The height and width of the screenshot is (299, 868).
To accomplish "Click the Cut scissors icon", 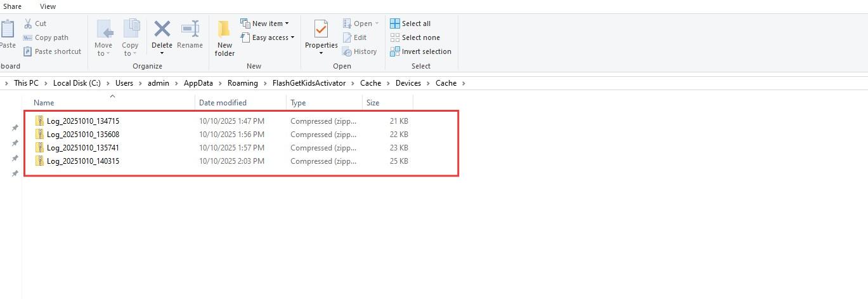I will (29, 23).
